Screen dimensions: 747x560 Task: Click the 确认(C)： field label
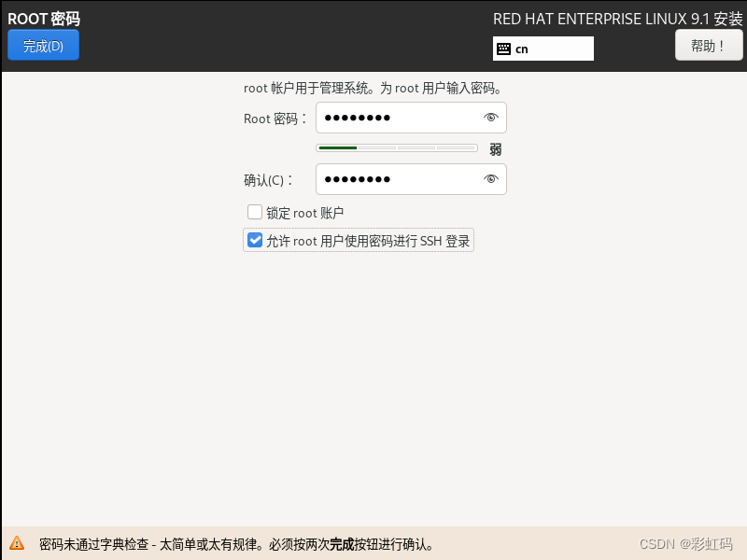(268, 180)
